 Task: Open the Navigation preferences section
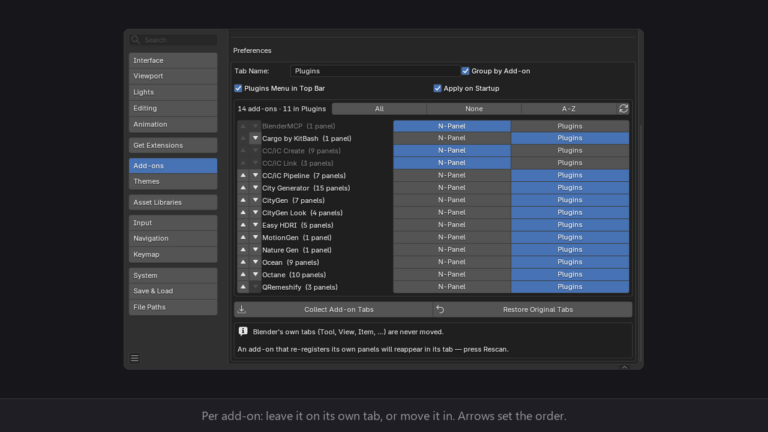[x=173, y=238]
